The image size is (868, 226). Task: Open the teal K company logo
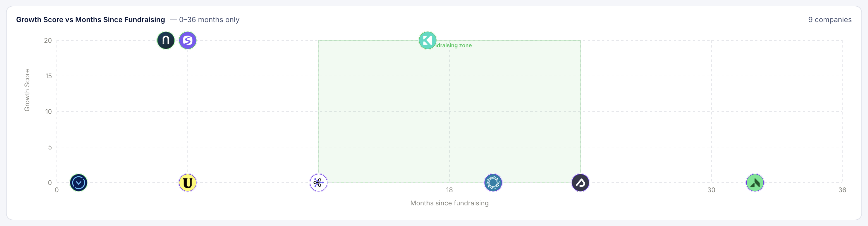coord(428,40)
